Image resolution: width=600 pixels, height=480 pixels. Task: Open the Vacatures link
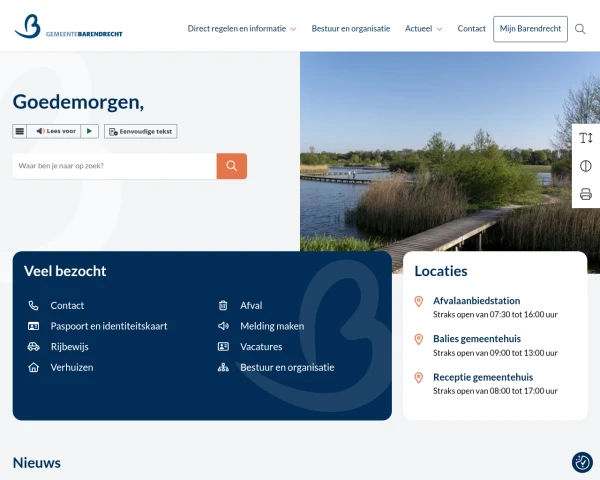pyautogui.click(x=261, y=347)
